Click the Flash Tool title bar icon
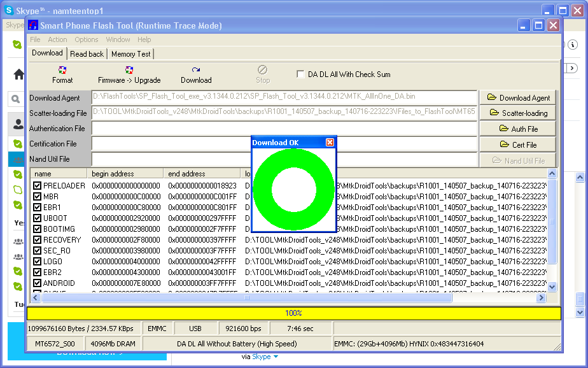 [33, 25]
